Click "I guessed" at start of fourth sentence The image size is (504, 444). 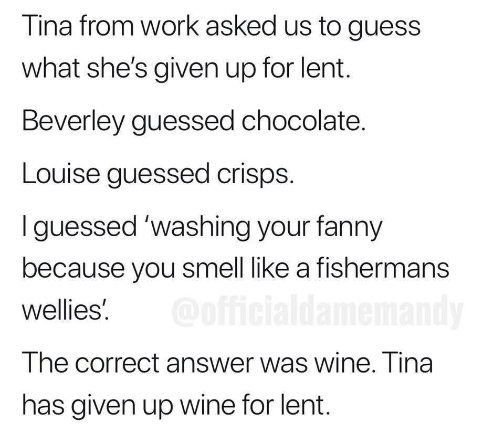(79, 228)
